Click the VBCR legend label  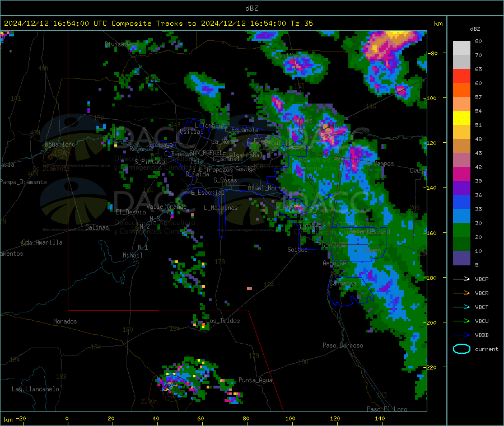[x=482, y=293]
